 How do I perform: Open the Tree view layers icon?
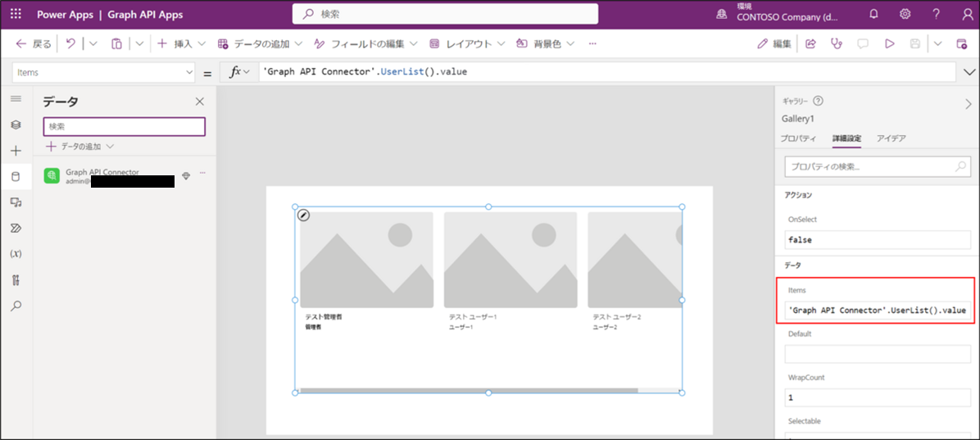click(16, 125)
